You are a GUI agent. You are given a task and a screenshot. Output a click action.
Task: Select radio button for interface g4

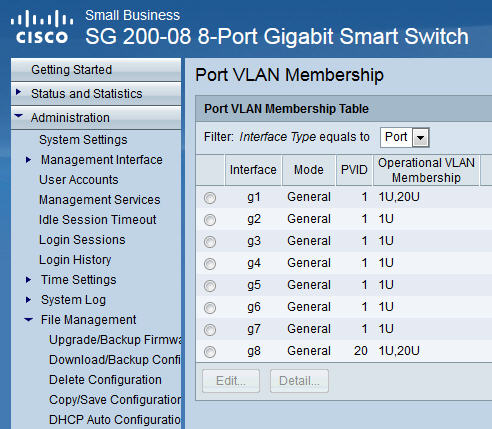point(210,264)
